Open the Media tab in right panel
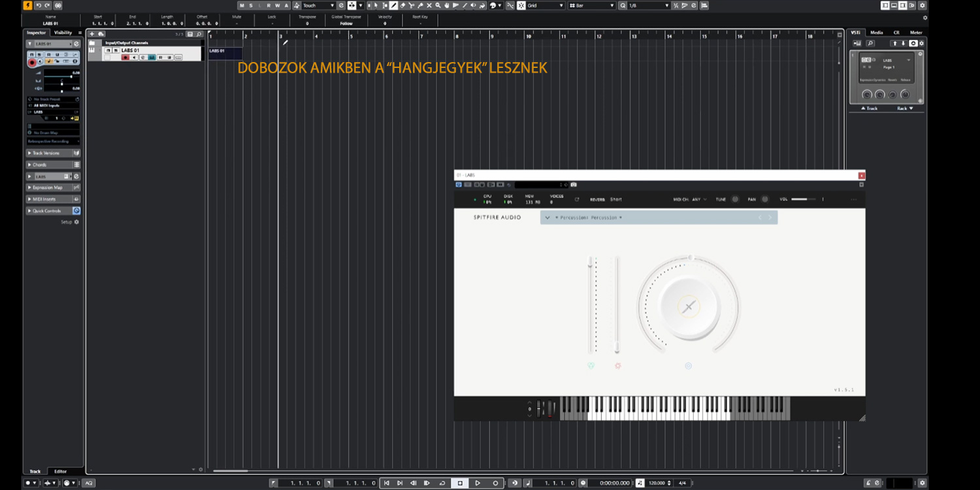The width and height of the screenshot is (980, 490). [x=877, y=33]
